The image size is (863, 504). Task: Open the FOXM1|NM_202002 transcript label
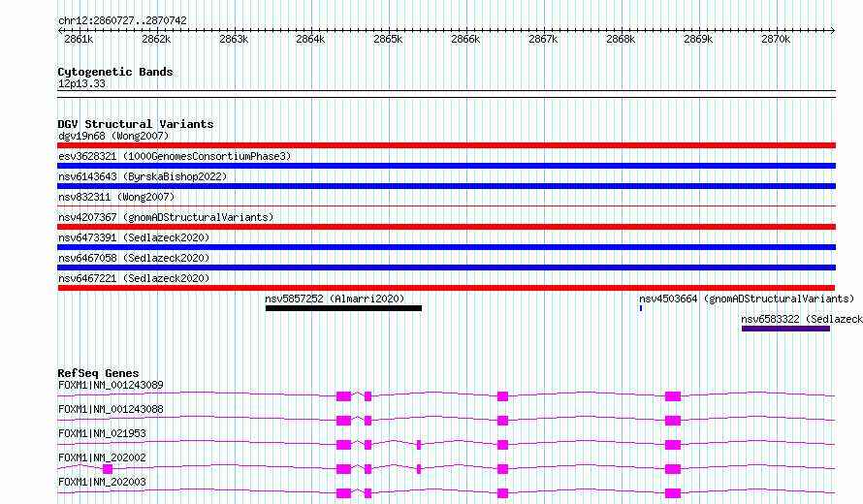[102, 457]
